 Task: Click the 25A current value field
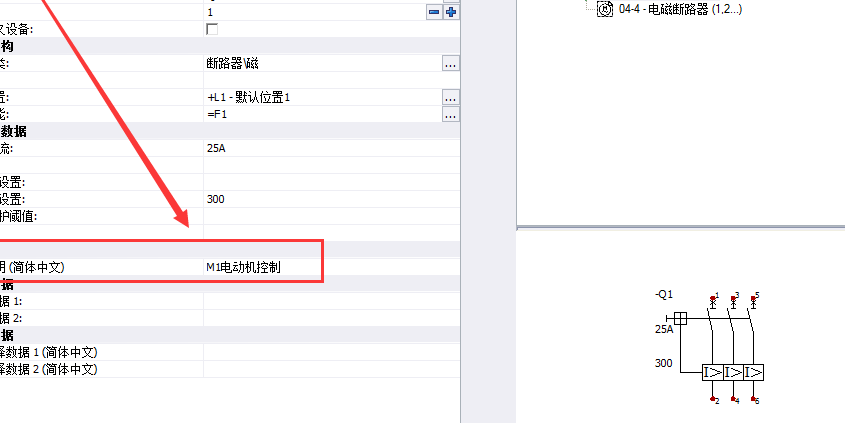click(x=331, y=148)
